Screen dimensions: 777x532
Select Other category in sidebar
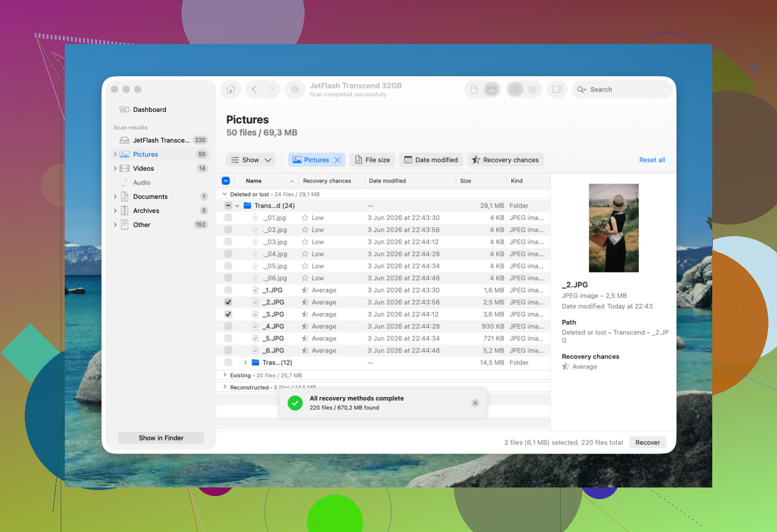(161, 225)
